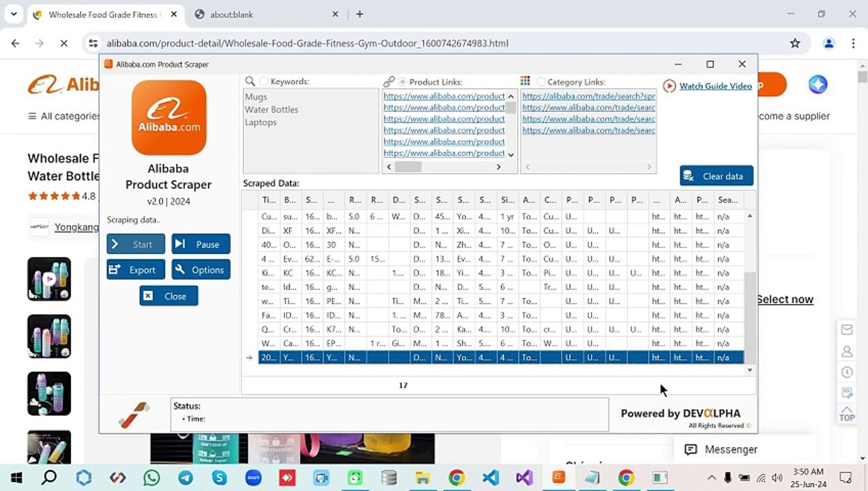Click the play icon next to Watch Guide Video

tap(669, 86)
